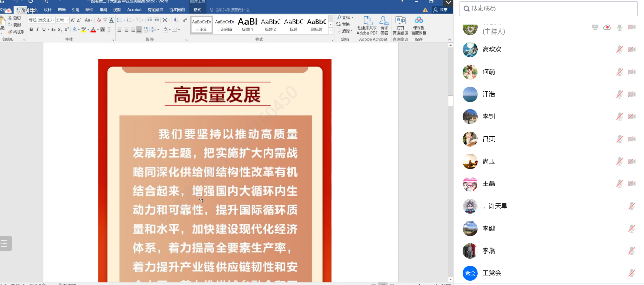The height and width of the screenshot is (285, 644).
Task: Click the Bold formatting button
Action: (x=31, y=30)
